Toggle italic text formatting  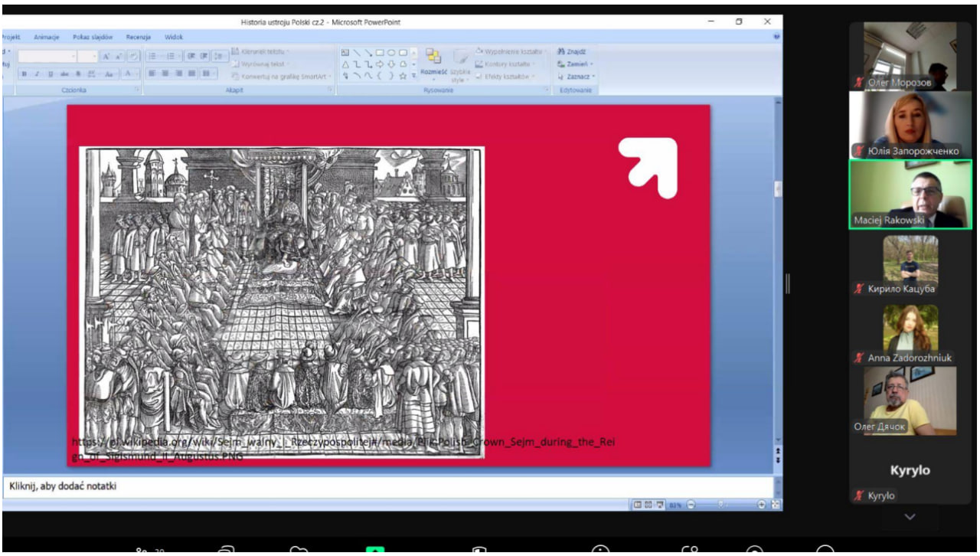click(x=37, y=74)
